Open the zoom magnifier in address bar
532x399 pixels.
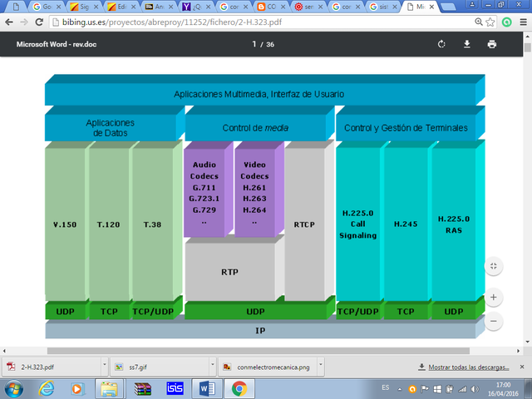click(479, 22)
